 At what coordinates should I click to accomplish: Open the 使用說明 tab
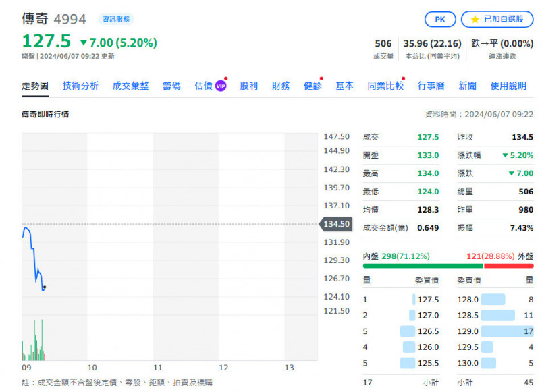pos(508,86)
